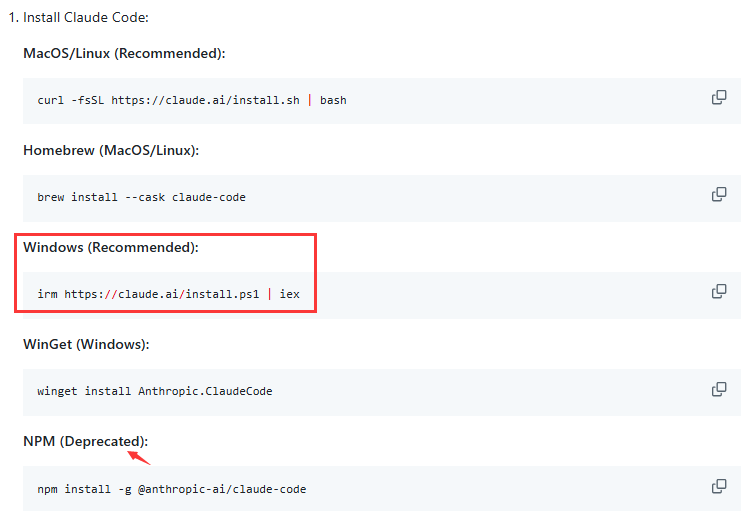Screen dimensions: 751x511
Task: Click the curl -fsSL command text
Action: (x=192, y=100)
